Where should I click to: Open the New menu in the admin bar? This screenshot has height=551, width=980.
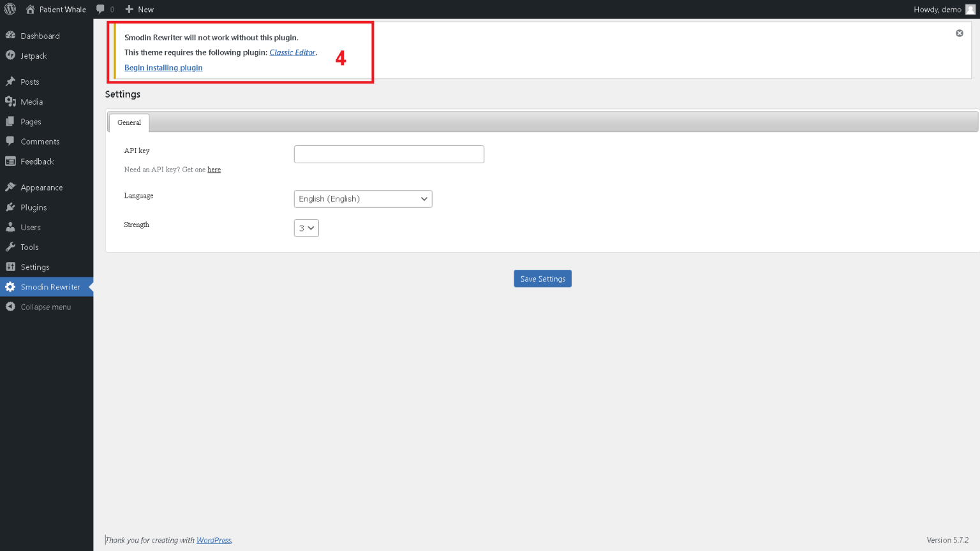click(138, 9)
